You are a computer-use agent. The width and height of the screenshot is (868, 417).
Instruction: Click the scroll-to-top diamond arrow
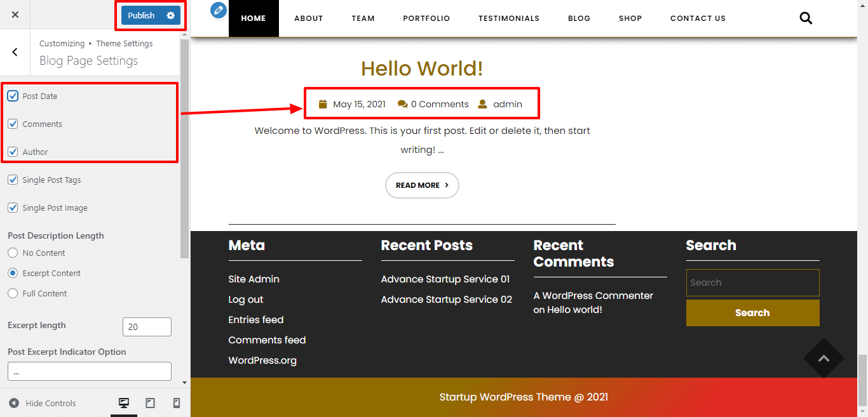point(824,359)
